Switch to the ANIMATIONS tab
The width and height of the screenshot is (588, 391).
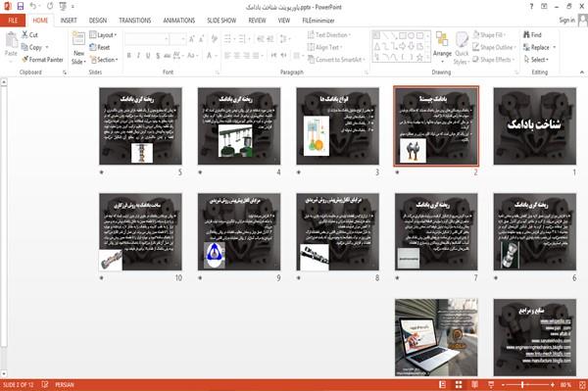(x=179, y=21)
